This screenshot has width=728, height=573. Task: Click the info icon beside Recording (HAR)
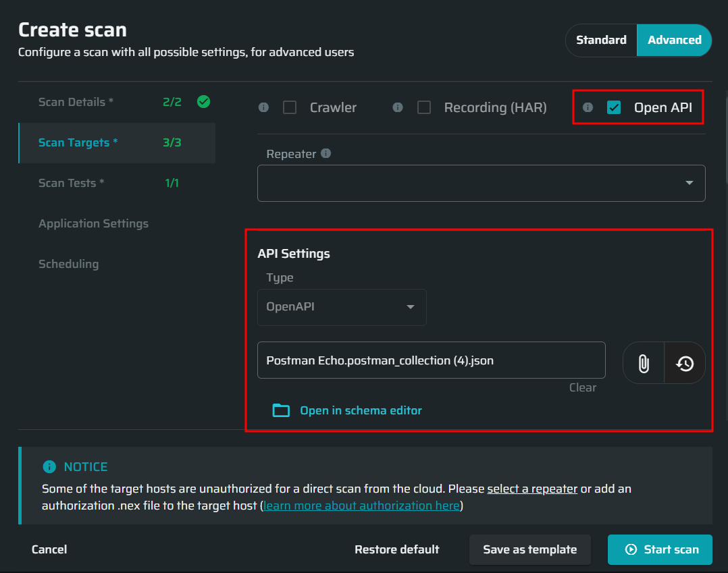pyautogui.click(x=397, y=107)
